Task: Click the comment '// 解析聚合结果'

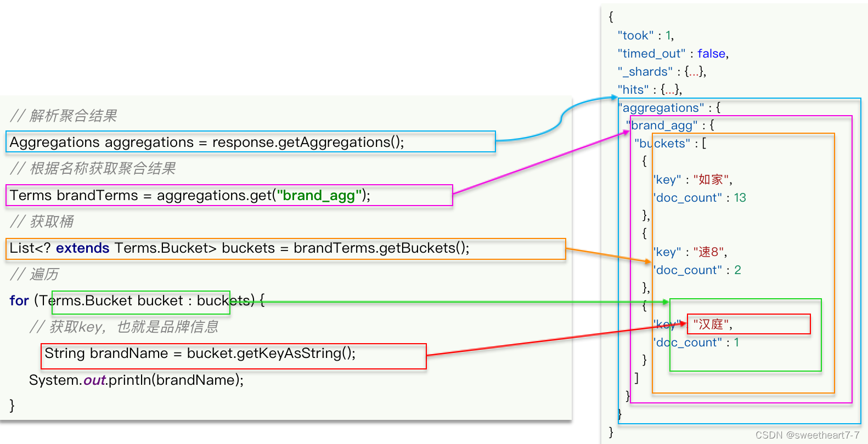Action: coord(63,116)
